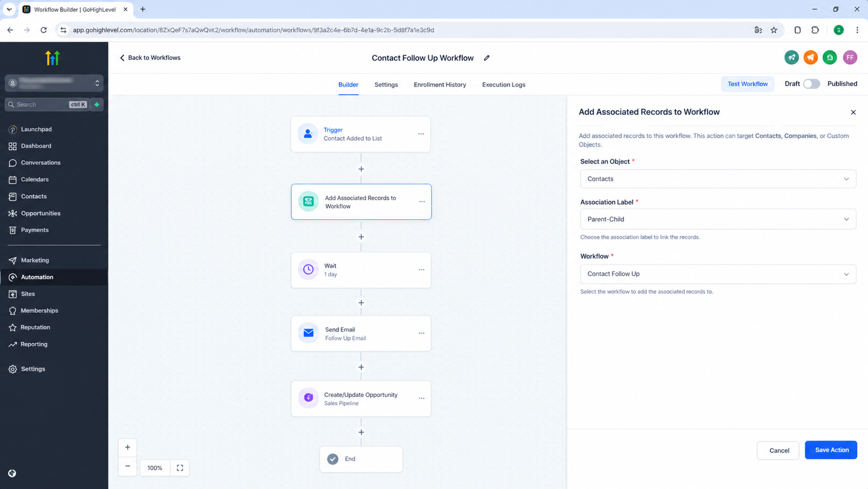Image resolution: width=868 pixels, height=489 pixels.
Task: Click the green notification bell icon
Action: [x=830, y=58]
